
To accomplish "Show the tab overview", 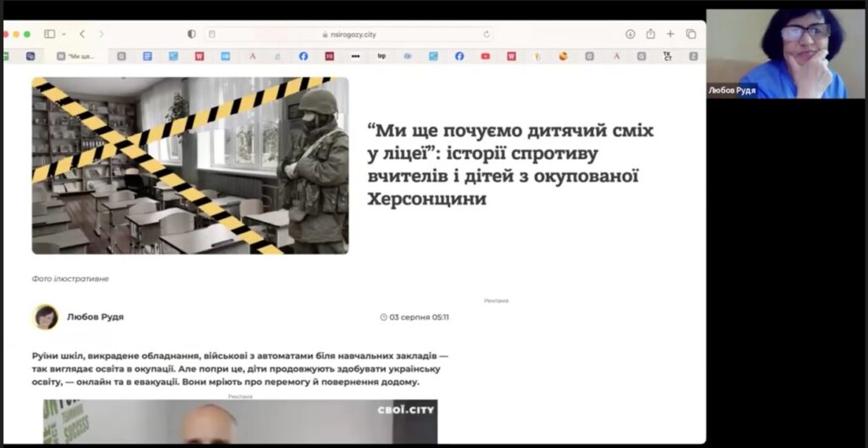I will pyautogui.click(x=691, y=34).
